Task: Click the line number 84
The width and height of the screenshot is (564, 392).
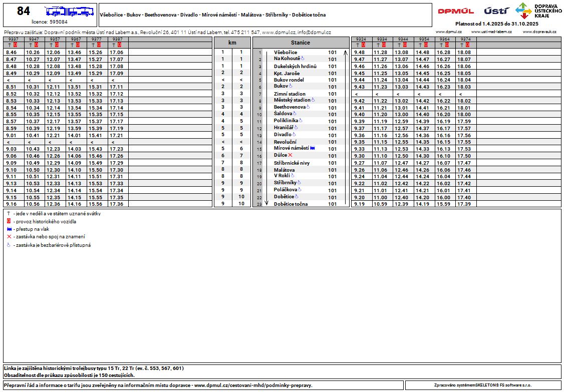Action: 24,11
